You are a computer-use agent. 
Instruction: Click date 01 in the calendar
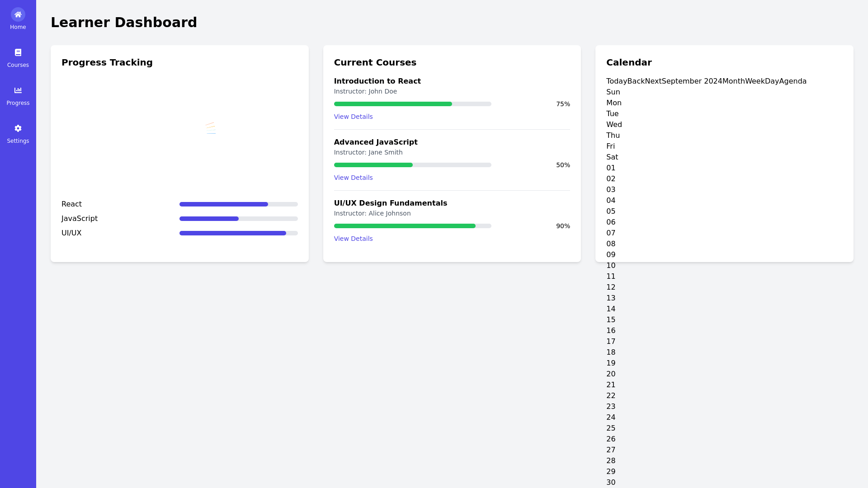pos(611,168)
